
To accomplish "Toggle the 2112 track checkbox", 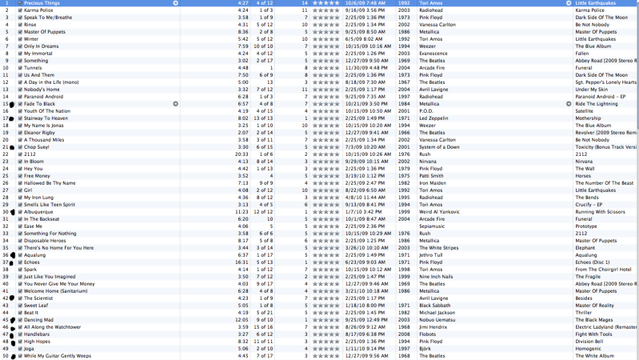I will point(20,154).
